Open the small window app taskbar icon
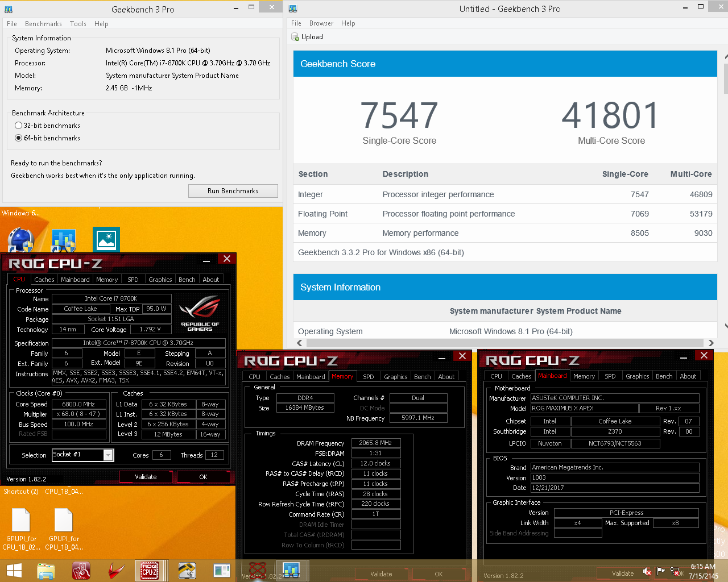Screen dimensions: 728x582 pos(221,571)
